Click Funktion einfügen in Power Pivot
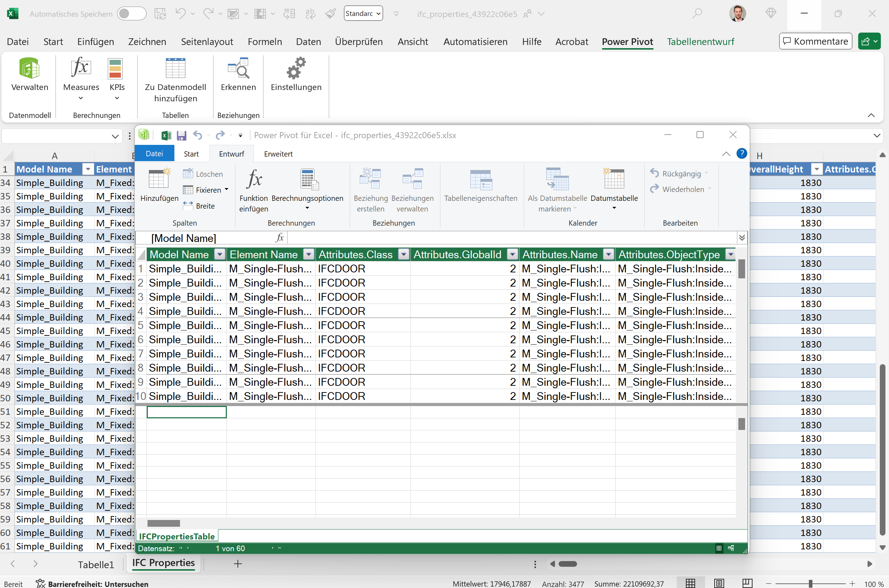Screen dimensions: 889x588 [254, 191]
